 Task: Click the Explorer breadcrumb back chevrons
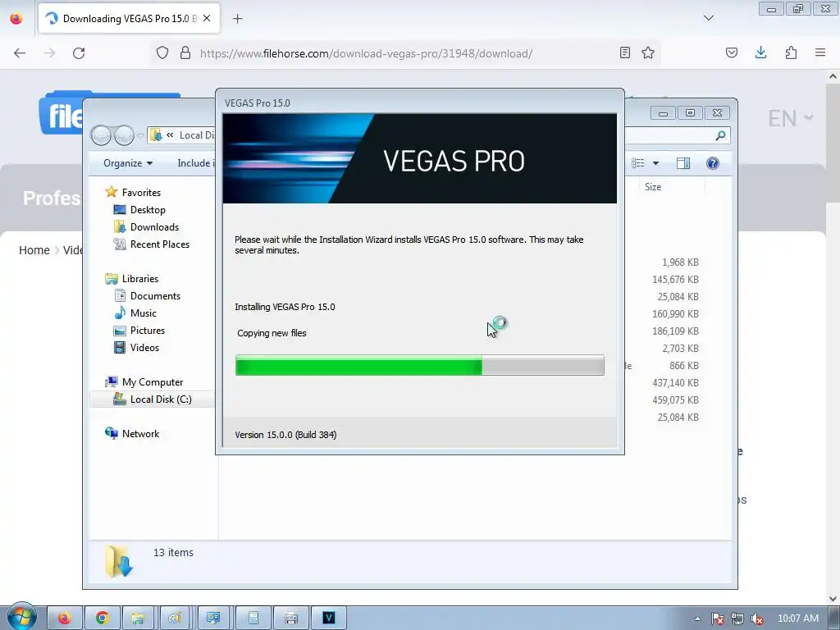(170, 135)
